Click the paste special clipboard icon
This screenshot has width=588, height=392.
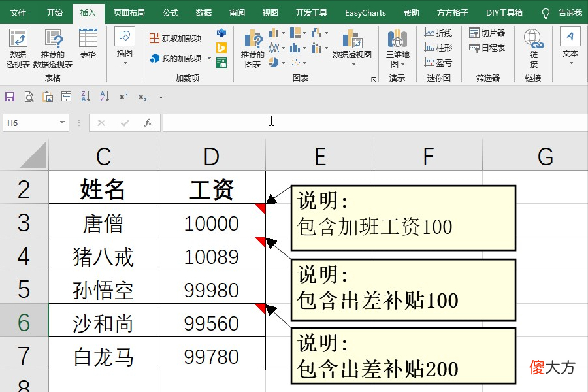tap(48, 97)
